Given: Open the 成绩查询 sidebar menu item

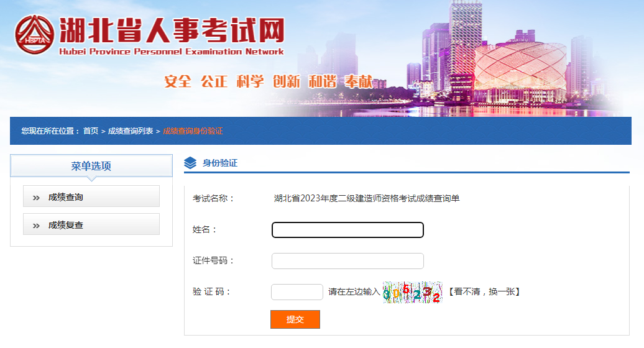Looking at the screenshot, I should 91,196.
